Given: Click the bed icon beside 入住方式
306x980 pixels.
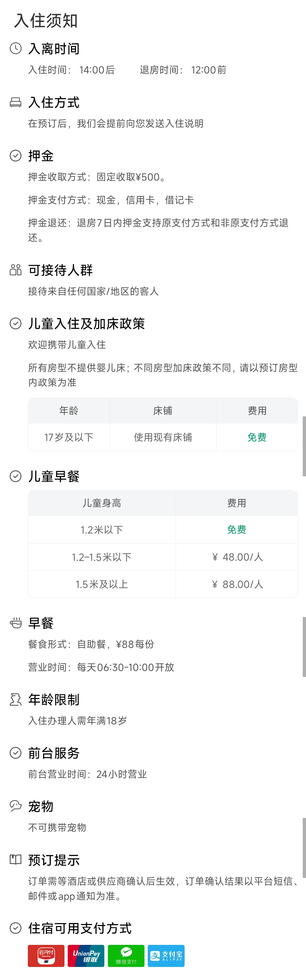Looking at the screenshot, I should [x=15, y=102].
